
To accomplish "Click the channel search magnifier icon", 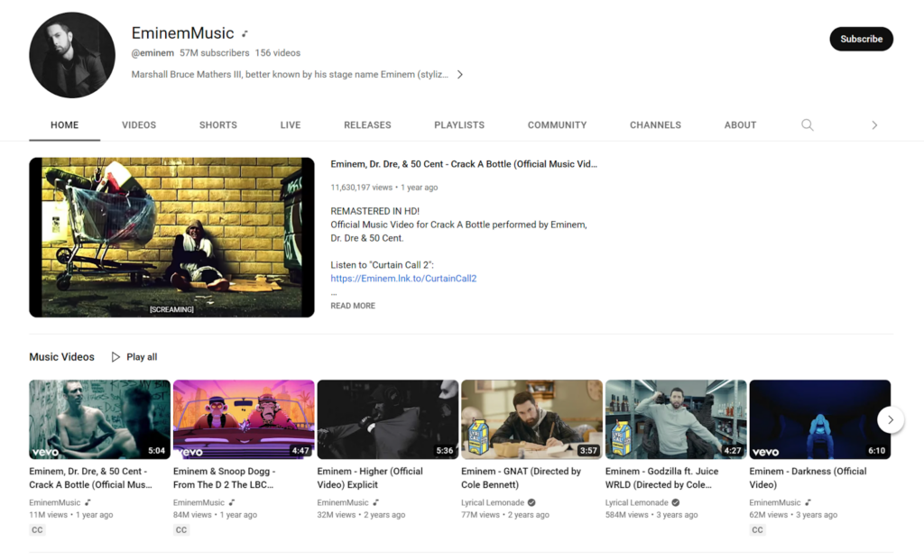I will (808, 124).
